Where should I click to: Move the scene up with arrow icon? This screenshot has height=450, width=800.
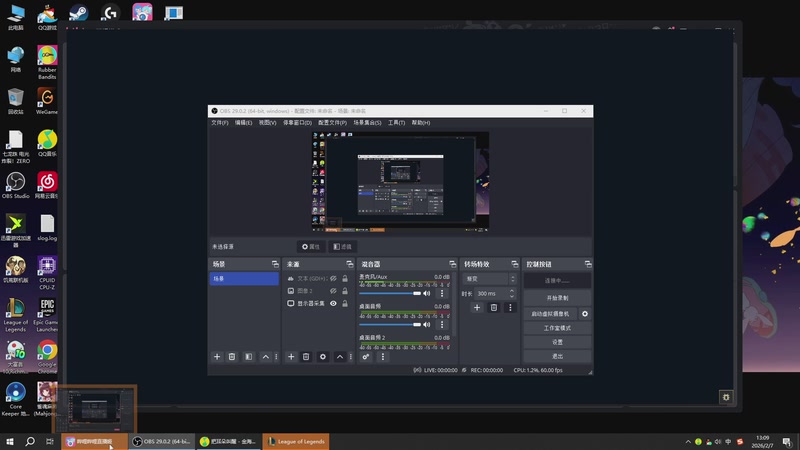point(265,357)
